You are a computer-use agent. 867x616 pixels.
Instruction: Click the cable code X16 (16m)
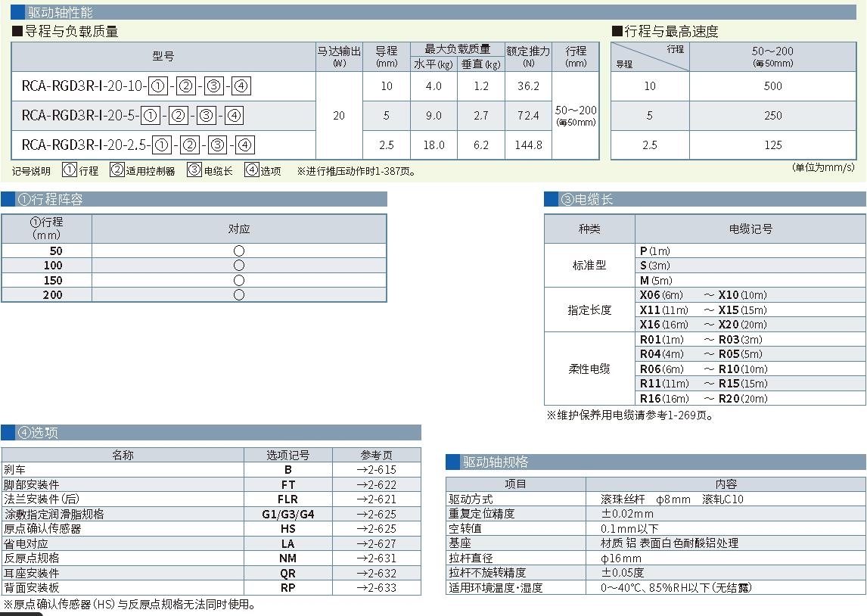664,325
